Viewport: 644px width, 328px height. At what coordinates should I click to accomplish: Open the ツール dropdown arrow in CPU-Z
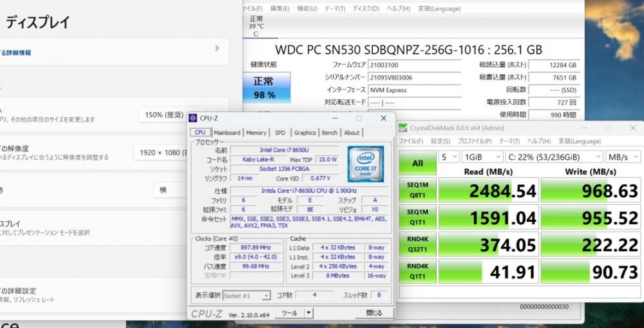click(x=308, y=313)
